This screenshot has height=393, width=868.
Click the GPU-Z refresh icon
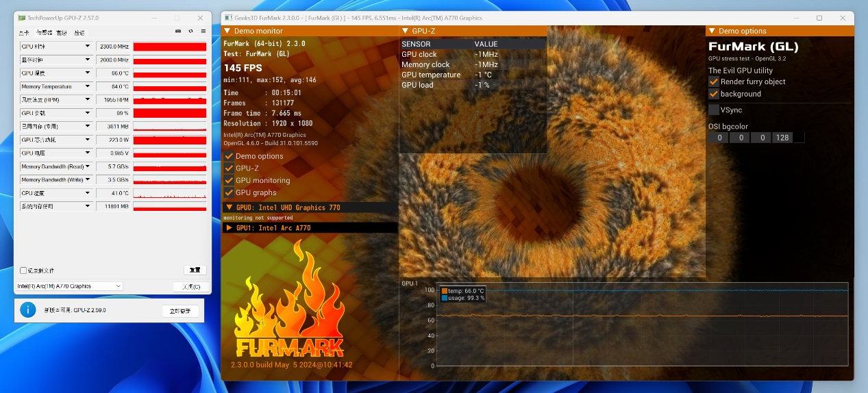pos(190,31)
